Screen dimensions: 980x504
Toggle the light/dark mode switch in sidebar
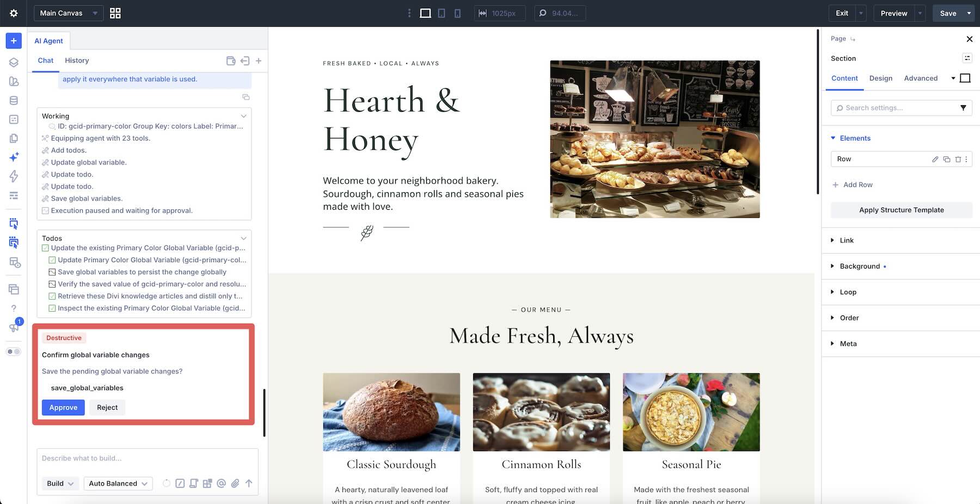14,351
